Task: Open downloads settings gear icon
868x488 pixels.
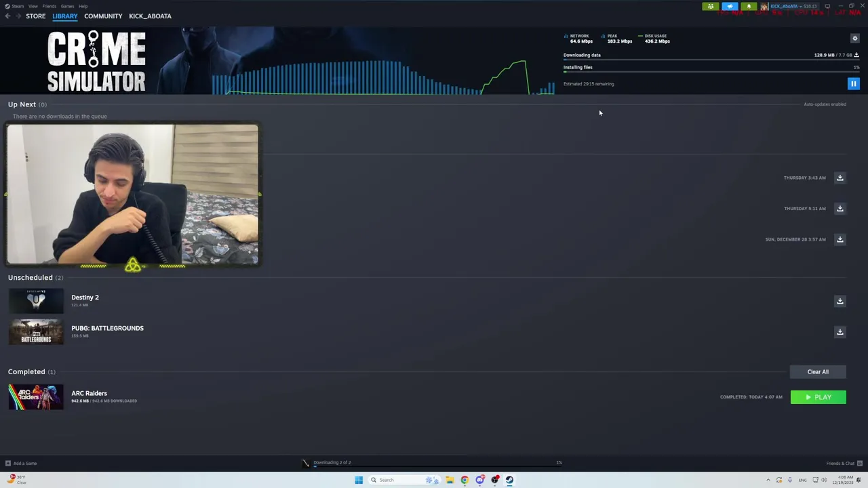Action: pyautogui.click(x=854, y=39)
